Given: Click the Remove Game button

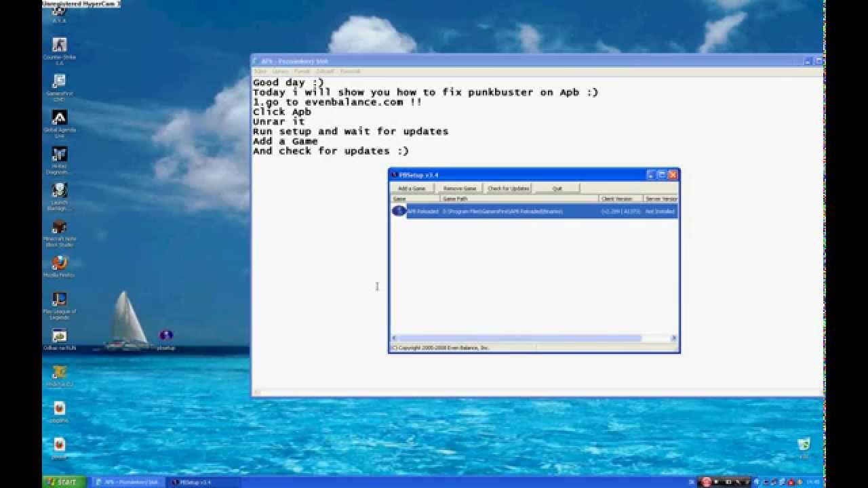Looking at the screenshot, I should [x=460, y=188].
